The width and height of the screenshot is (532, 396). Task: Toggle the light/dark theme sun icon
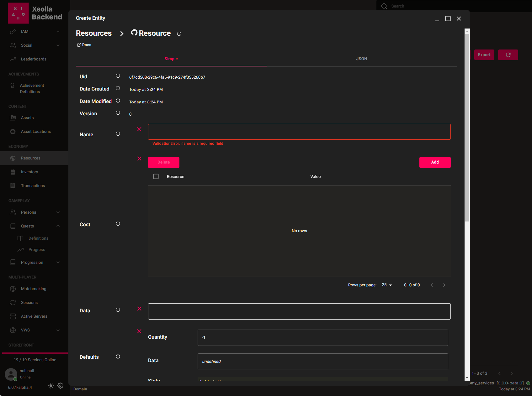click(x=51, y=386)
